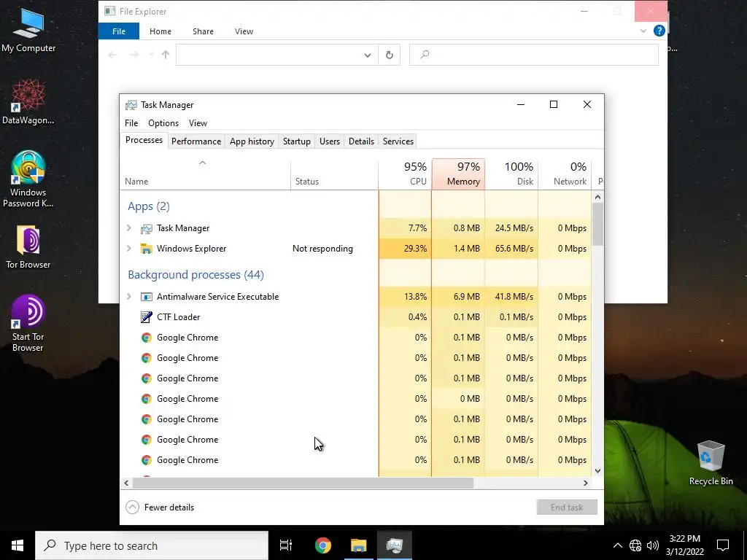Click the Antimalware Service Executable icon
The height and width of the screenshot is (560, 747).
click(146, 297)
